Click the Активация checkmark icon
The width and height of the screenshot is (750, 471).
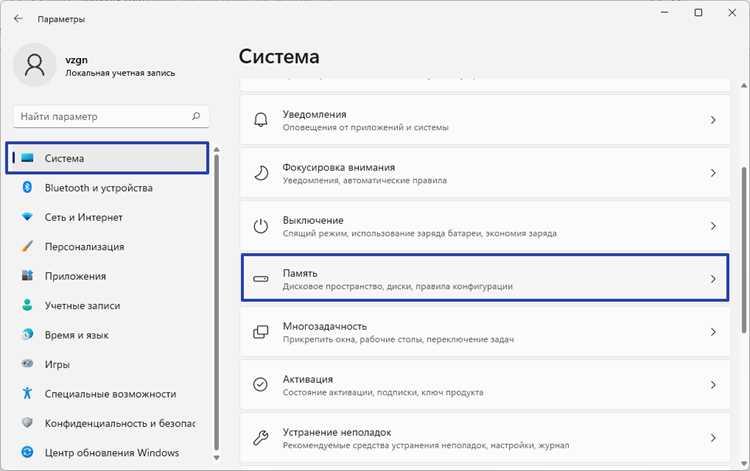tap(261, 384)
